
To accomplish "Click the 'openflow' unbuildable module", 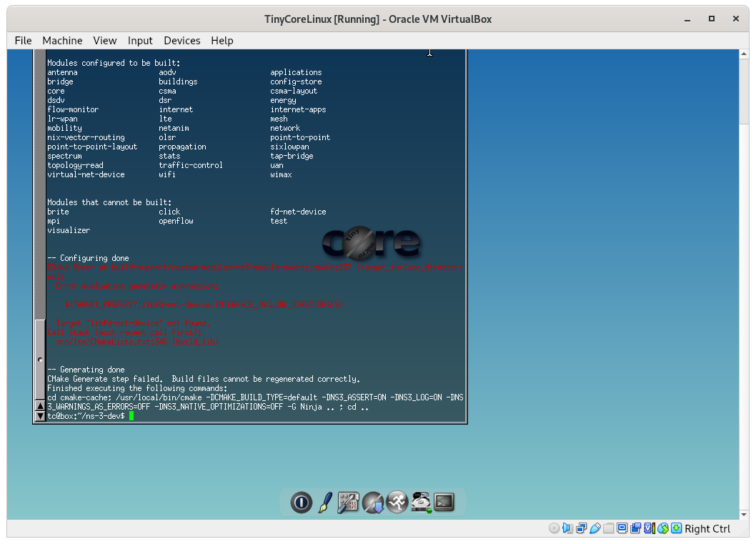I will 176,221.
